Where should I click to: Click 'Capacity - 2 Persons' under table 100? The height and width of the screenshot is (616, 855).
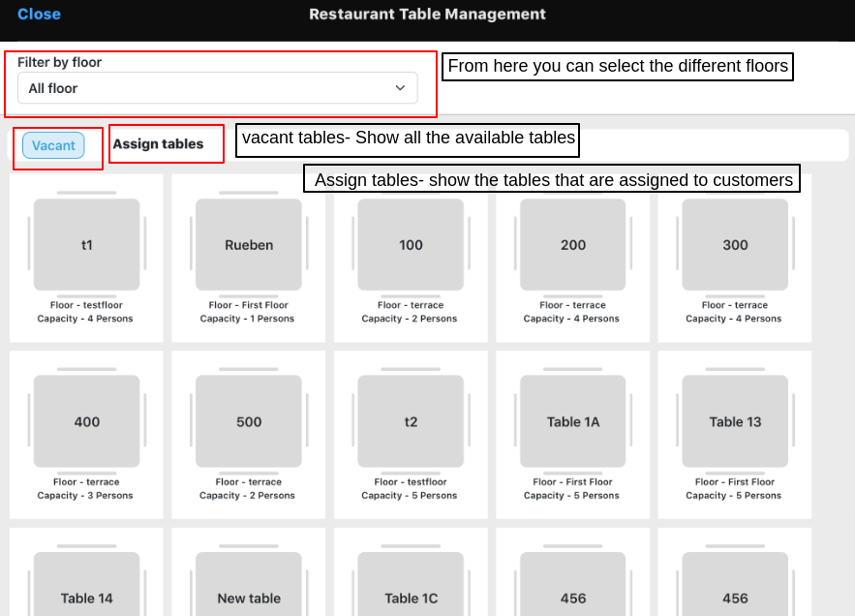(x=410, y=319)
